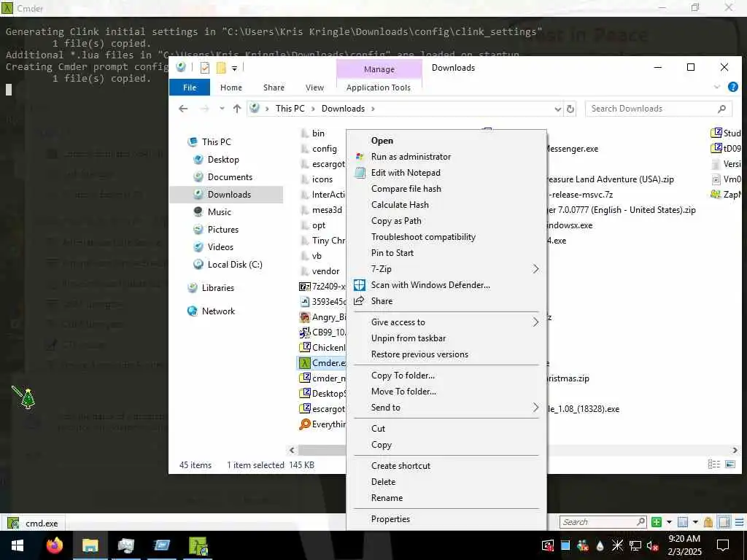Screen dimensions: 747x560
Task: Open the recent locations dropdown
Action: coord(222,109)
